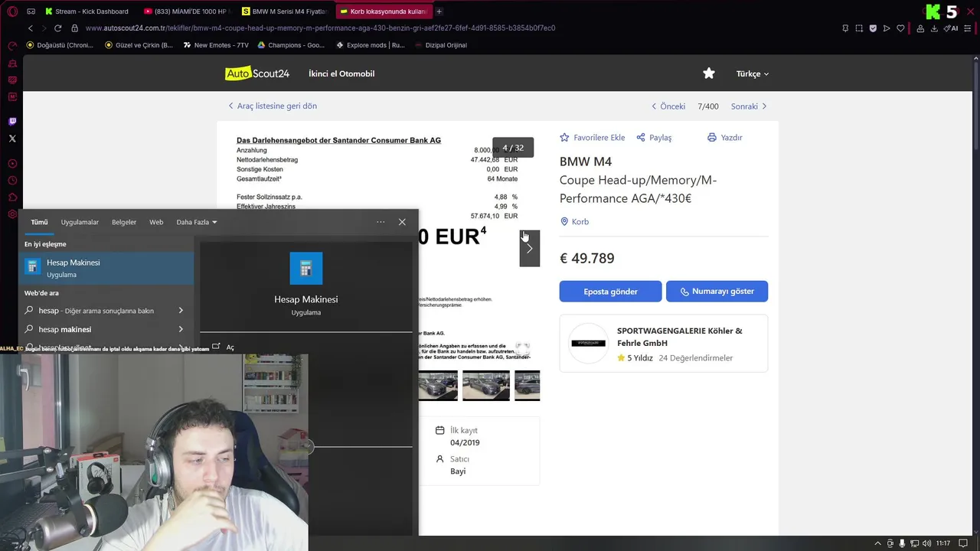The height and width of the screenshot is (551, 980).
Task: Reload the current page
Action: [x=57, y=28]
